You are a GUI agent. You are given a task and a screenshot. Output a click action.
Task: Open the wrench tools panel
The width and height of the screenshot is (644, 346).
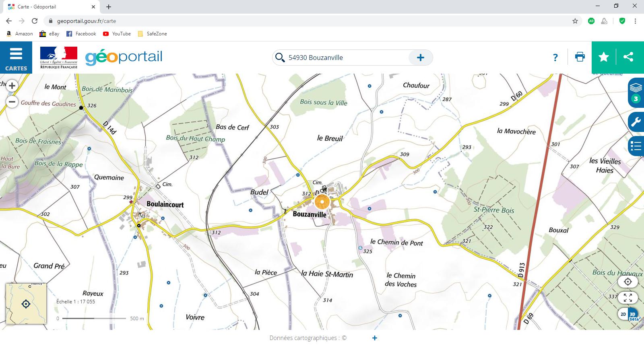click(636, 122)
